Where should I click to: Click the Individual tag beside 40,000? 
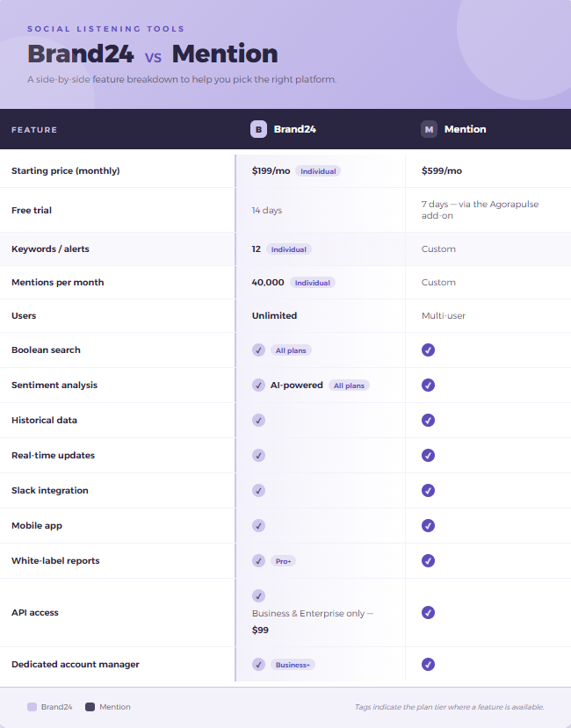[x=313, y=283]
